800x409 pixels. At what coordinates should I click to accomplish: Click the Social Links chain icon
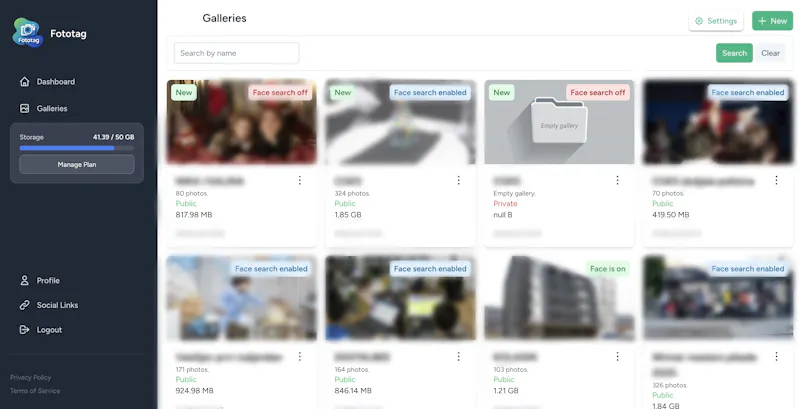(24, 305)
